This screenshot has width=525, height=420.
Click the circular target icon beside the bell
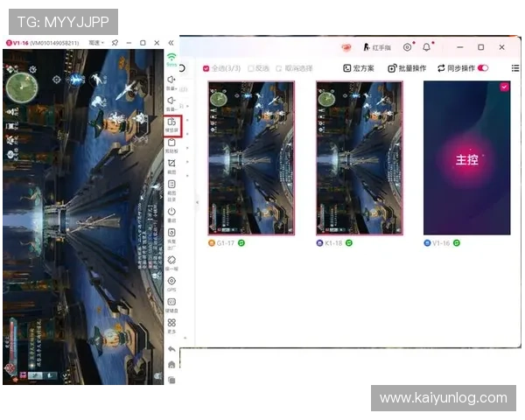click(x=407, y=47)
